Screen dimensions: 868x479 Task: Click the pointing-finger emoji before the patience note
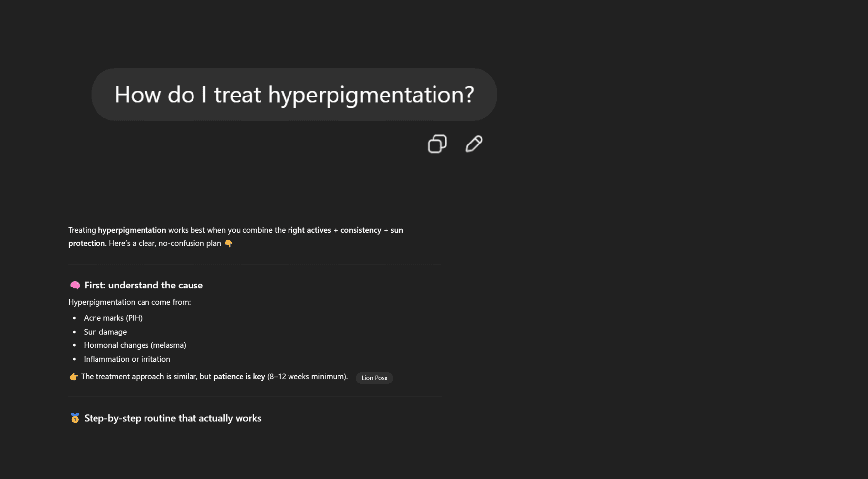(x=73, y=376)
